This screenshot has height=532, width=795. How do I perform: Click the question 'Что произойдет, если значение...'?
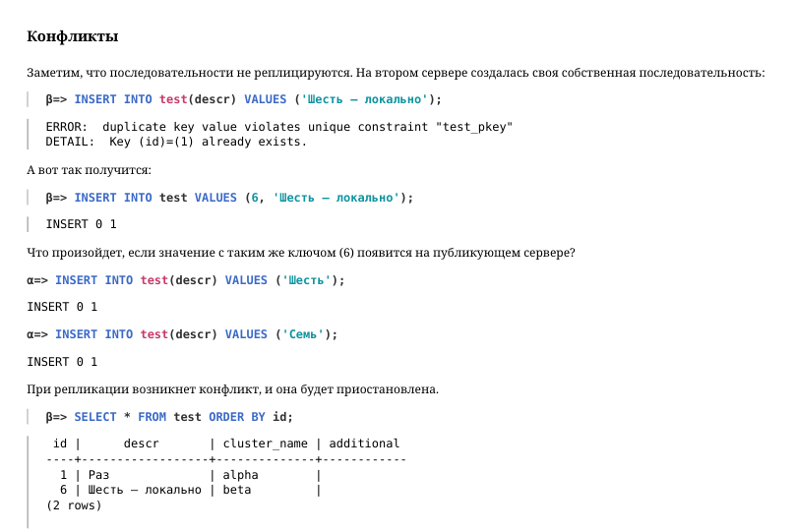coord(301,253)
